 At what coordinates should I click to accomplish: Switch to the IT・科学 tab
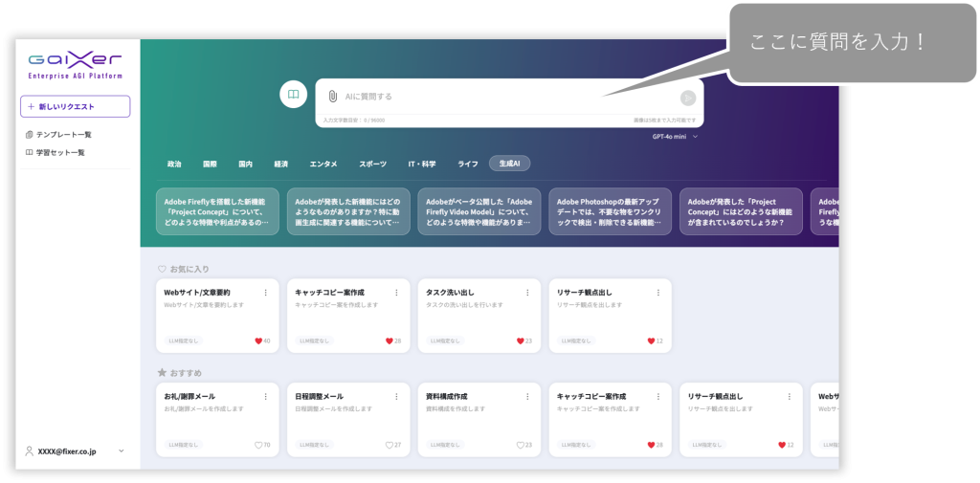(421, 164)
